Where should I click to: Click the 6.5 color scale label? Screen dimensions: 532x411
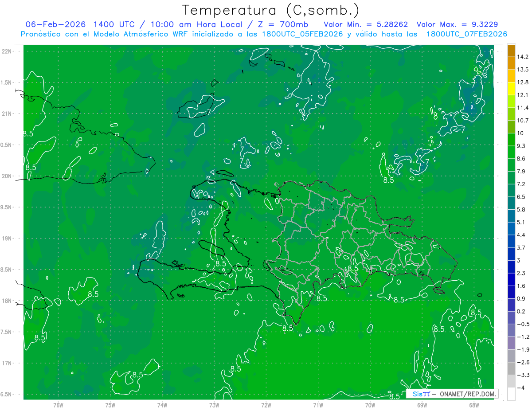click(x=521, y=196)
